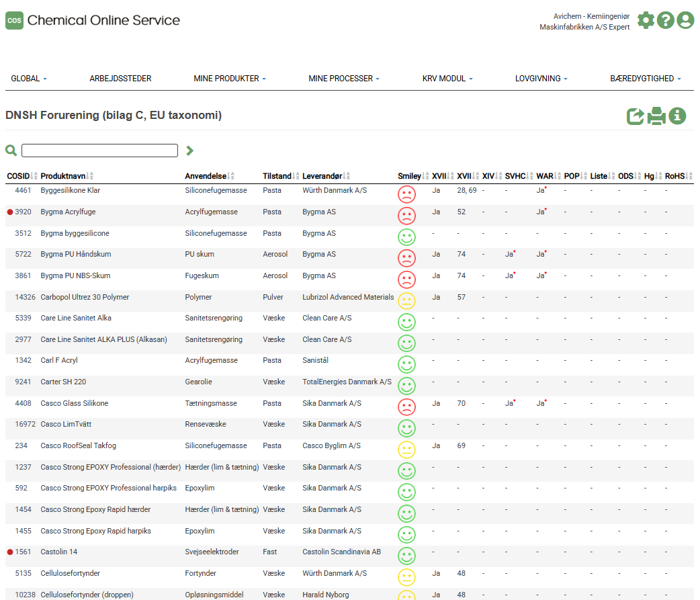Image resolution: width=700 pixels, height=600 pixels.
Task: Click the print icon
Action: 656,116
